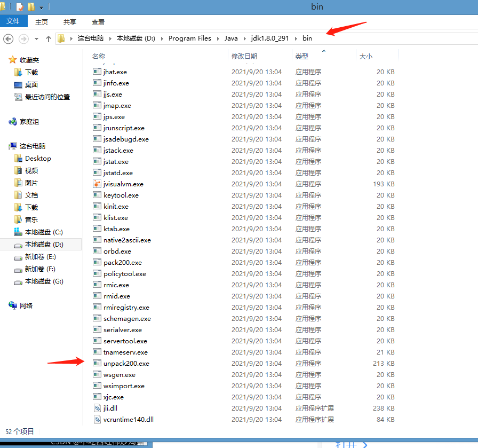Open the 文件 menu

pos(14,21)
